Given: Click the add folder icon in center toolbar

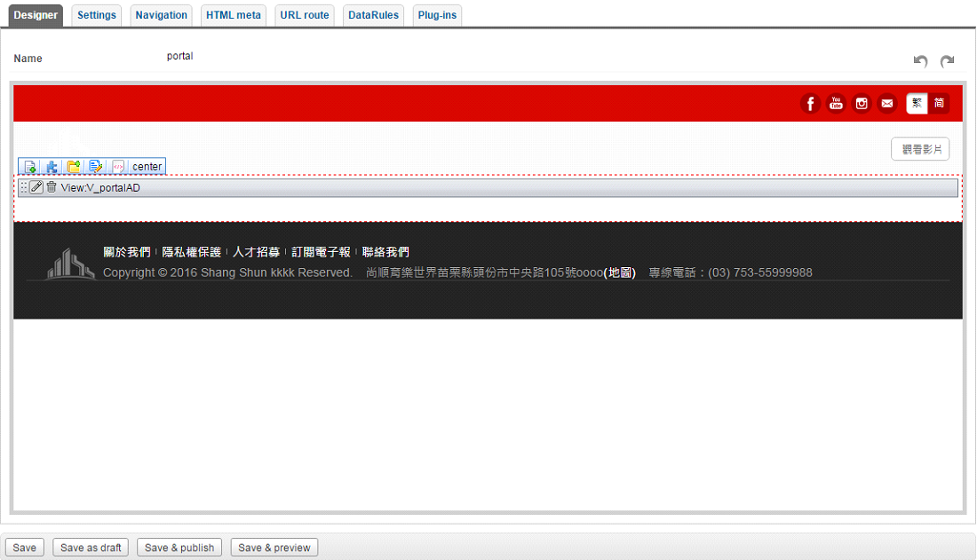Looking at the screenshot, I should (x=74, y=166).
